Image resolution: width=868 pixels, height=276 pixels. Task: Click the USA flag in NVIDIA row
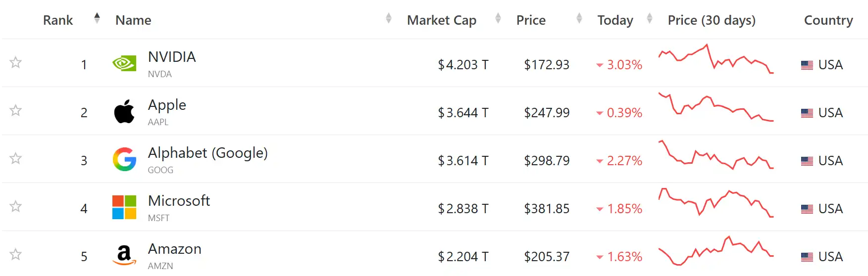(807, 65)
